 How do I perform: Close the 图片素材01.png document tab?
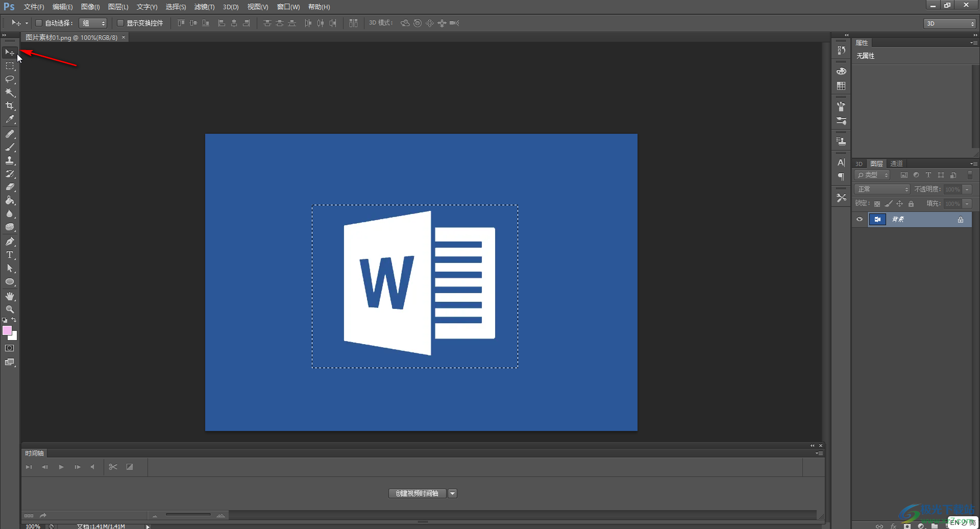124,37
